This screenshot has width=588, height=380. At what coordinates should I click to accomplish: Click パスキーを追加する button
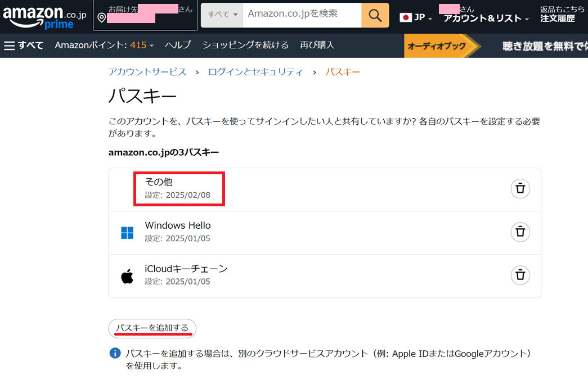click(152, 328)
